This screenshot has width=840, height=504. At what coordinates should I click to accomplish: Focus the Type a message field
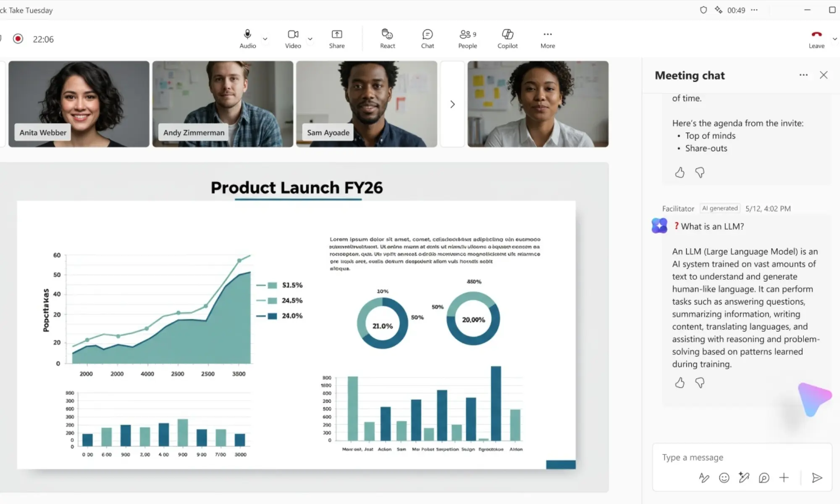pos(742,457)
